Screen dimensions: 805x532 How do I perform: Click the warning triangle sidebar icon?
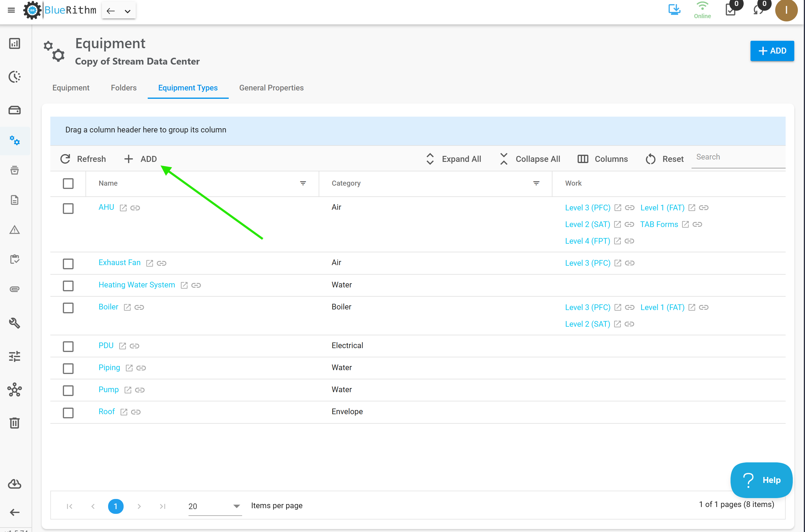coord(14,230)
